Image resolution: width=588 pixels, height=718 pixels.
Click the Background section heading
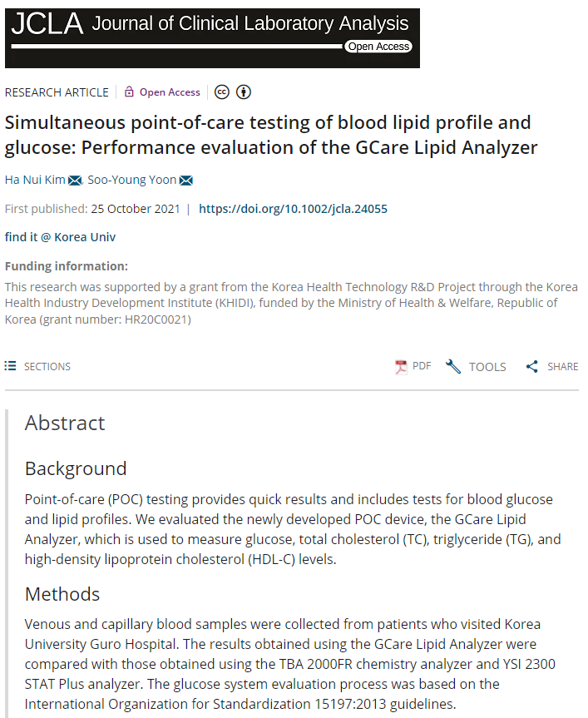click(x=76, y=468)
